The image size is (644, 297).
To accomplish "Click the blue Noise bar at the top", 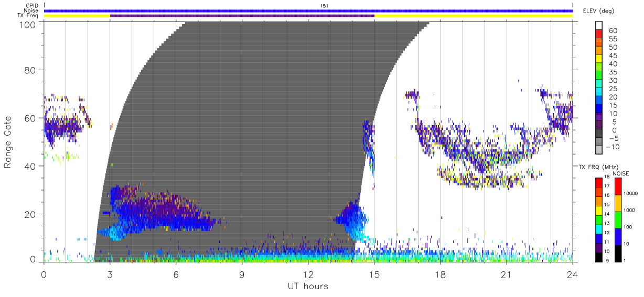I will pyautogui.click(x=308, y=10).
